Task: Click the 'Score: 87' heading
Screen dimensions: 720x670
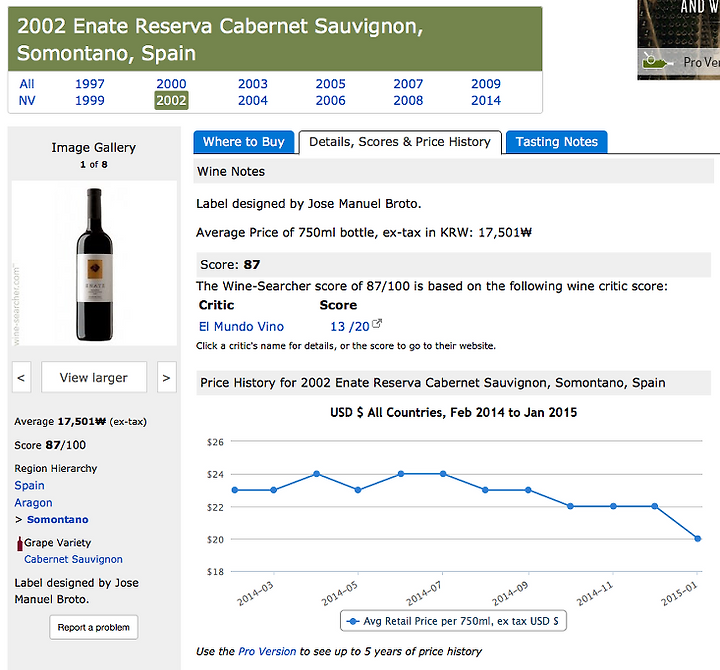Action: 230,265
